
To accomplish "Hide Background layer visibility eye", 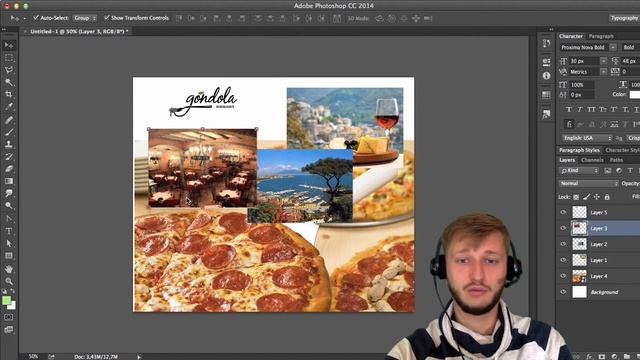I will (563, 292).
